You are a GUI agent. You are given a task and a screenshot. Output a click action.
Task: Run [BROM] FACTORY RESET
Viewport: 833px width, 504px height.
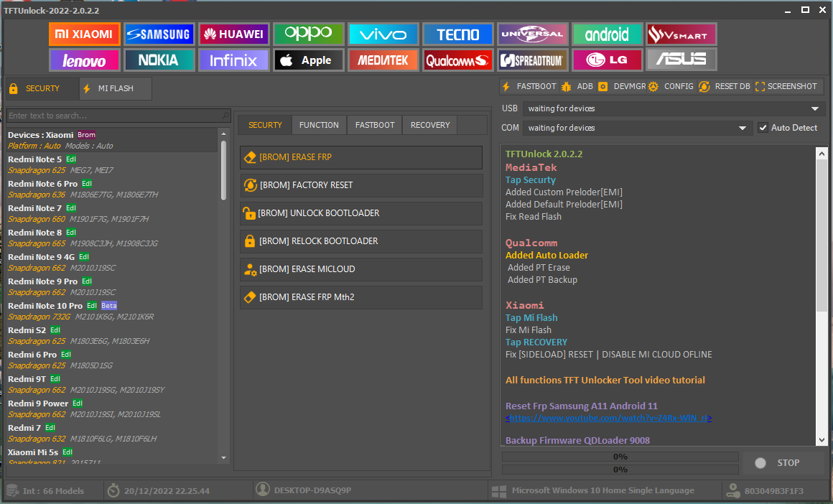[361, 185]
